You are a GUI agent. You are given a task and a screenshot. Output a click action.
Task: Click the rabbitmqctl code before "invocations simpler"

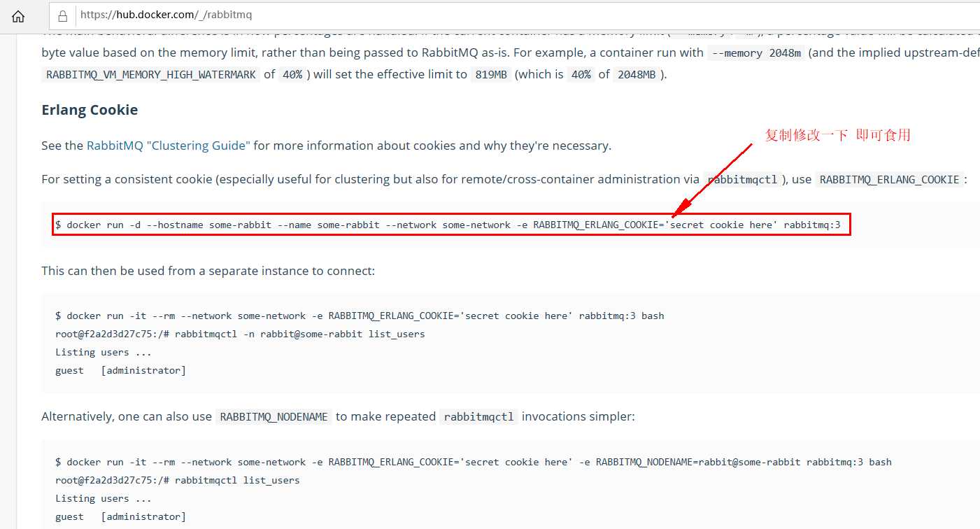(479, 417)
